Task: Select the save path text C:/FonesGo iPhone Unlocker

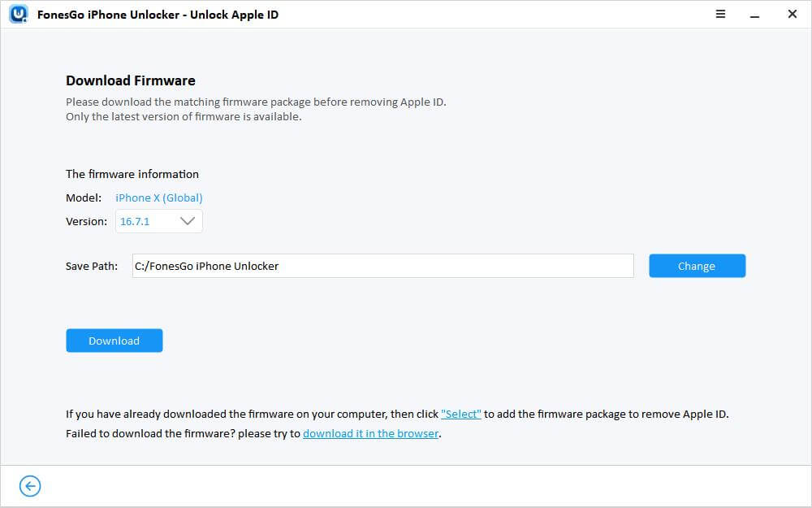Action: 205,266
